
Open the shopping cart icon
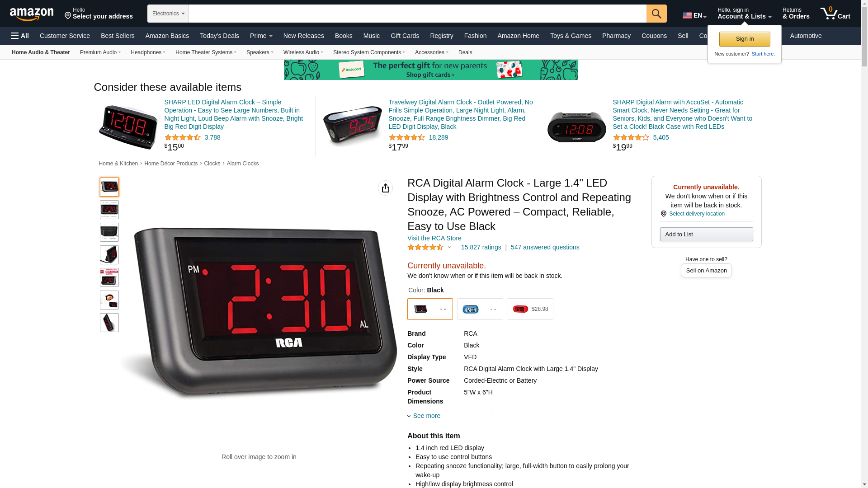[x=835, y=14]
